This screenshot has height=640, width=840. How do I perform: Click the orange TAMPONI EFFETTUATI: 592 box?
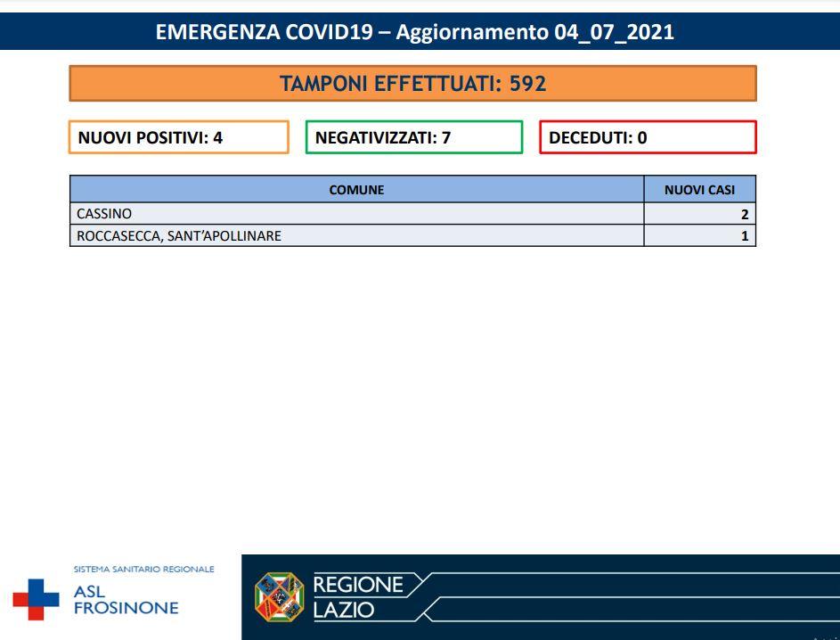click(412, 84)
